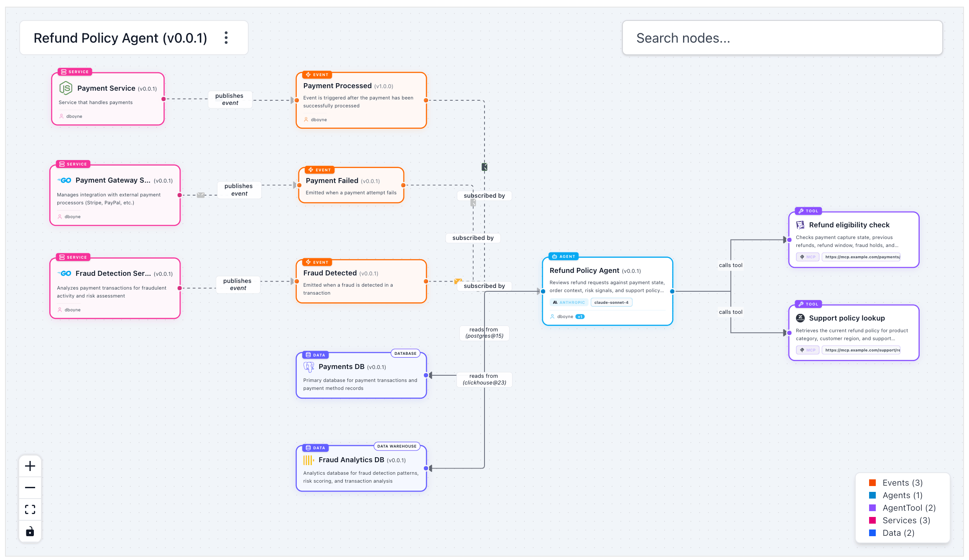The height and width of the screenshot is (560, 969).
Task: Click the Refund eligibility check tool icon
Action: point(800,225)
